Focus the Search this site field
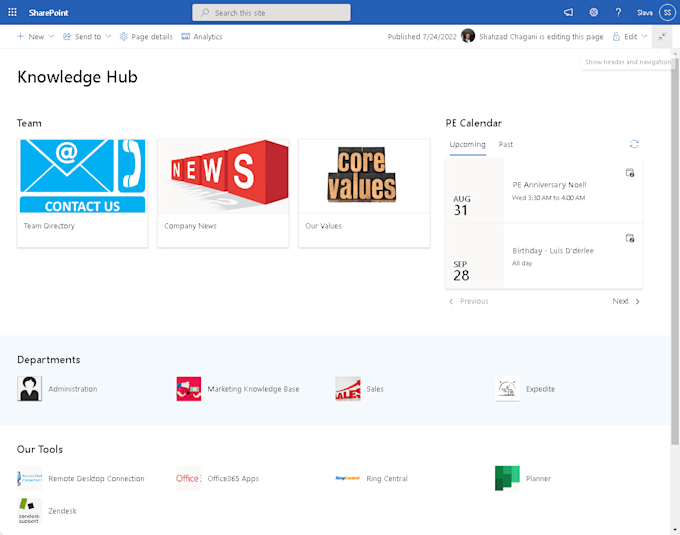680x535 pixels. pos(271,13)
